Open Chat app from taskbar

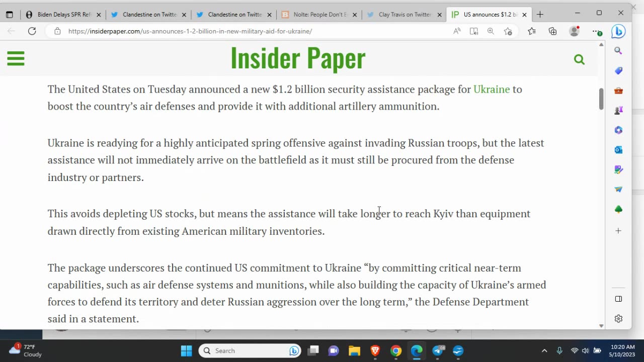(334, 350)
